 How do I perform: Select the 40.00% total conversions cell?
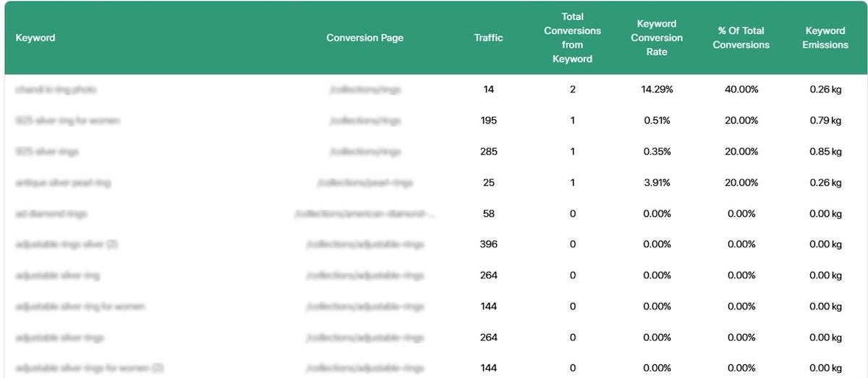tap(741, 90)
